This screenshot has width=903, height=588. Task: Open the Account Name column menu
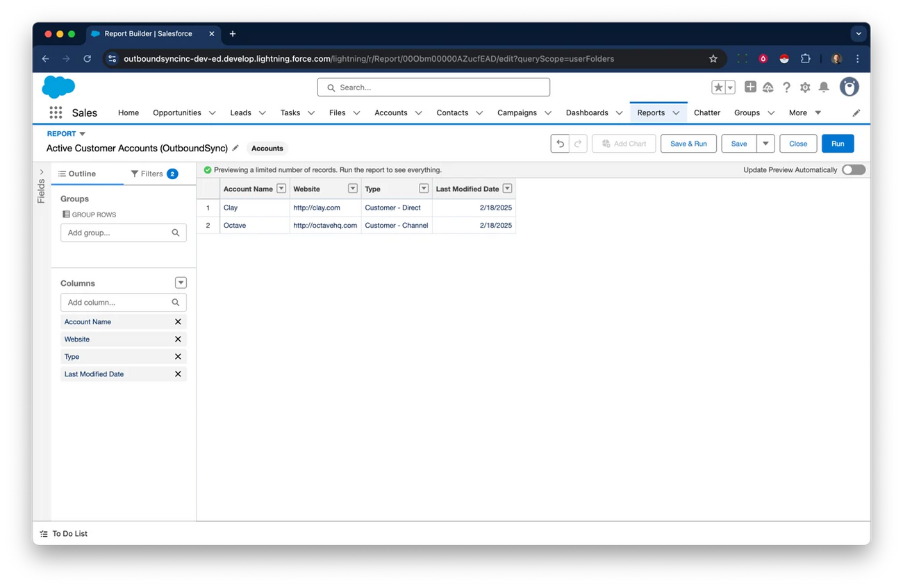[x=281, y=188]
